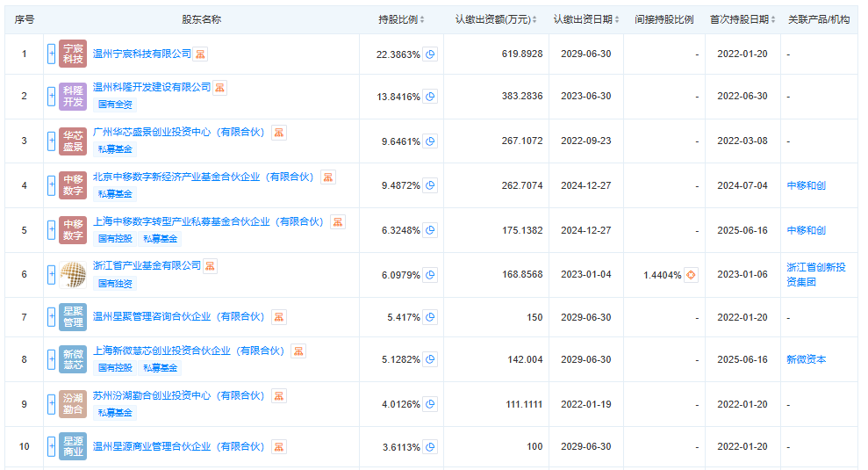Click 国有全资 tag under 温州科隆开发
This screenshot has width=868, height=470.
(115, 105)
